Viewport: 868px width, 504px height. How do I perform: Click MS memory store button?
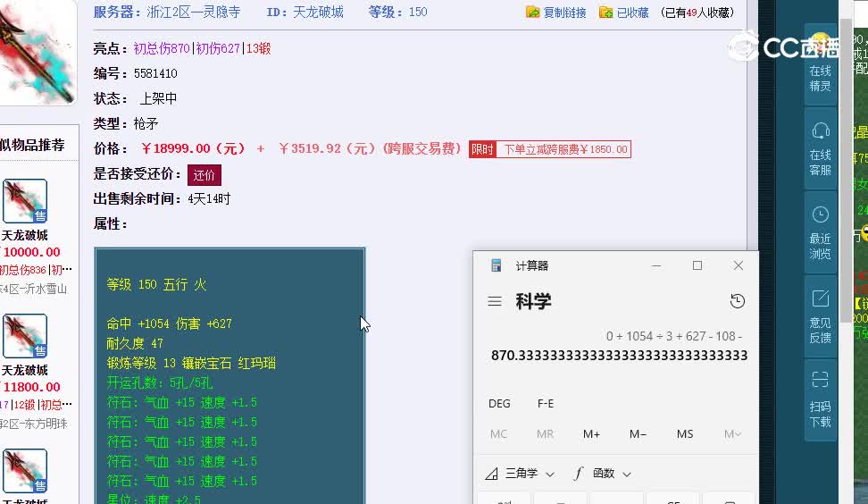click(x=685, y=434)
